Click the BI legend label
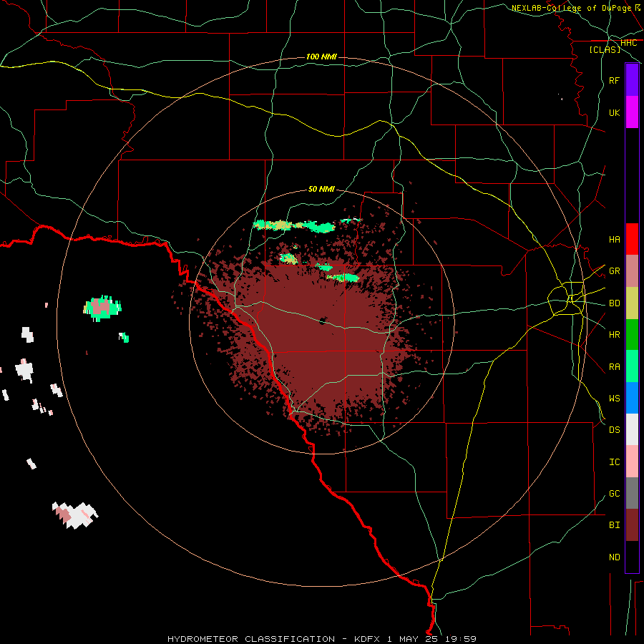 point(614,525)
